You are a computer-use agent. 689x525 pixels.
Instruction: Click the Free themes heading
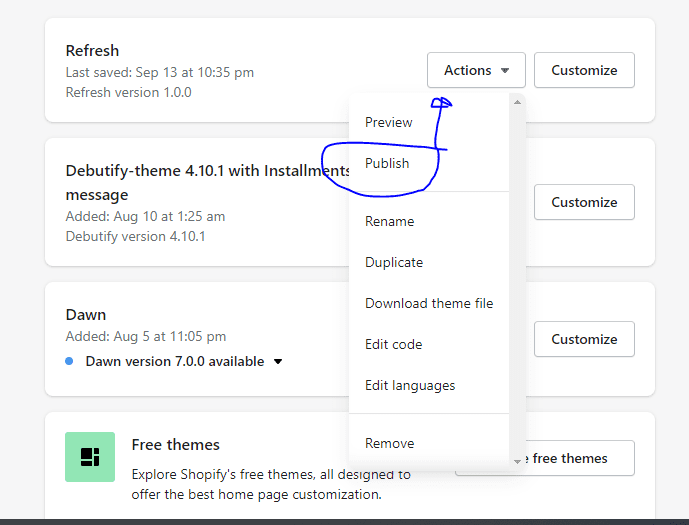tap(175, 445)
